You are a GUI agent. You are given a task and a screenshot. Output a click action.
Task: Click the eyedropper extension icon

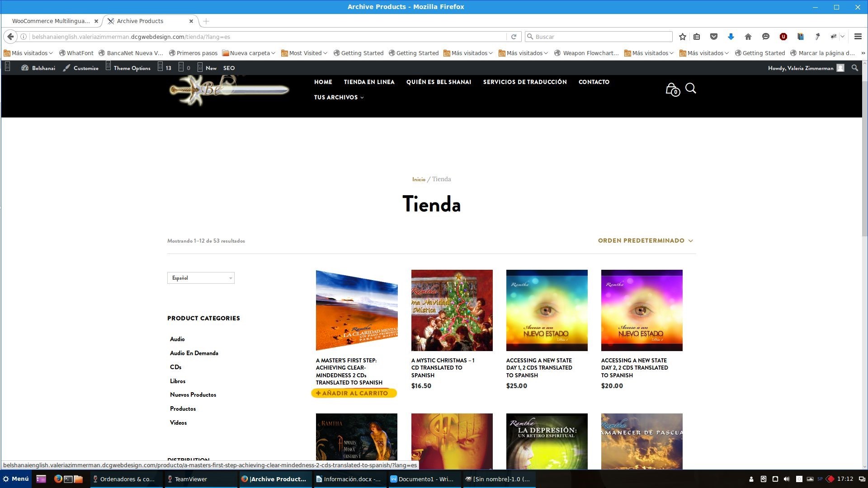(817, 37)
